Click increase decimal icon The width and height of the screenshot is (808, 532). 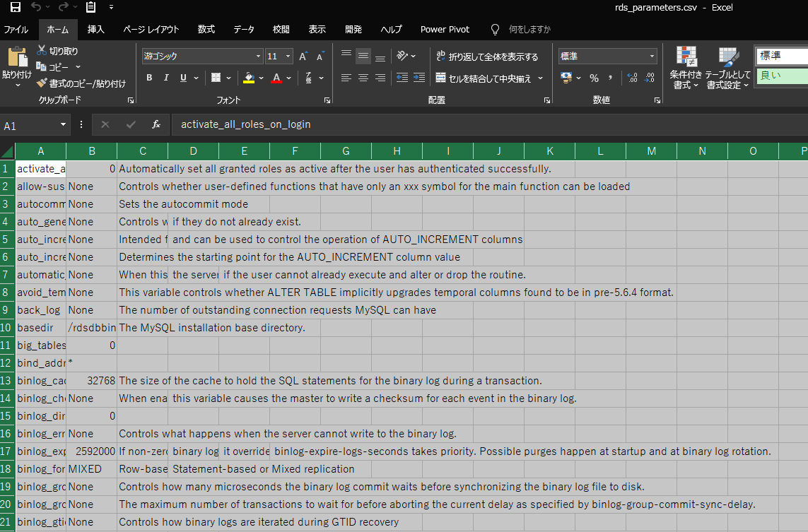[x=632, y=78]
